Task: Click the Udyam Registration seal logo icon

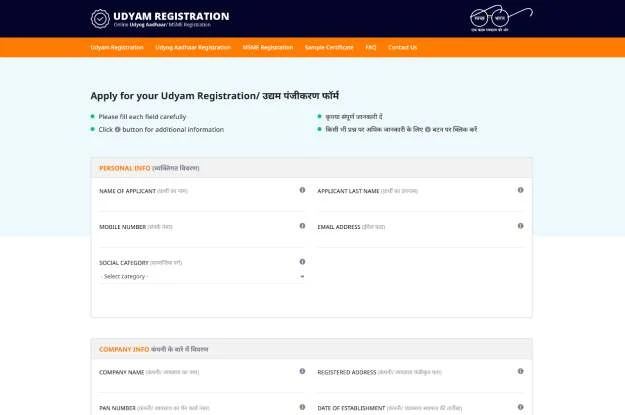Action: [x=100, y=19]
